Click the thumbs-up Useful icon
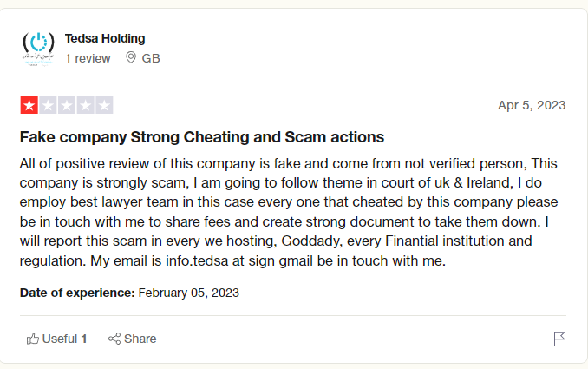588x369 pixels. 33,339
